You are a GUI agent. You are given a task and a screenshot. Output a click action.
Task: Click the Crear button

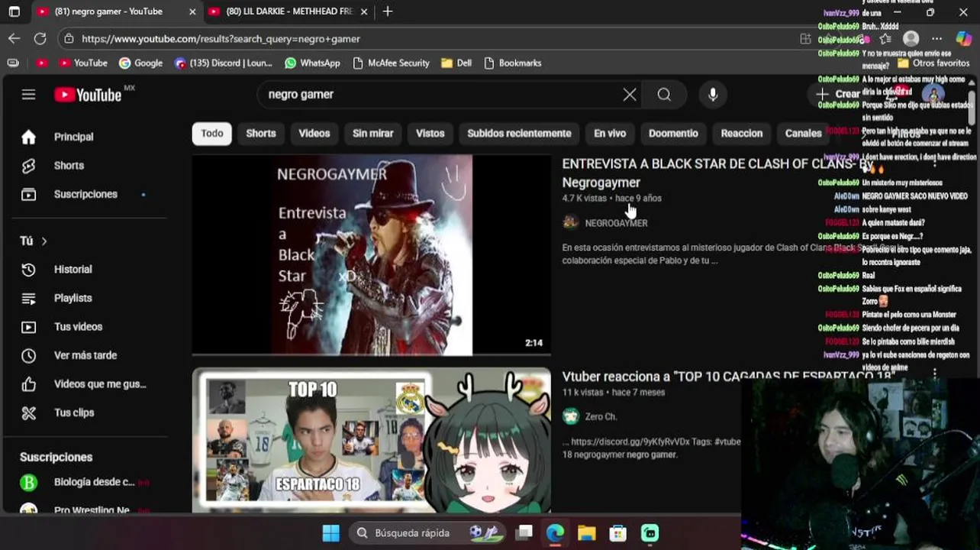pyautogui.click(x=840, y=94)
